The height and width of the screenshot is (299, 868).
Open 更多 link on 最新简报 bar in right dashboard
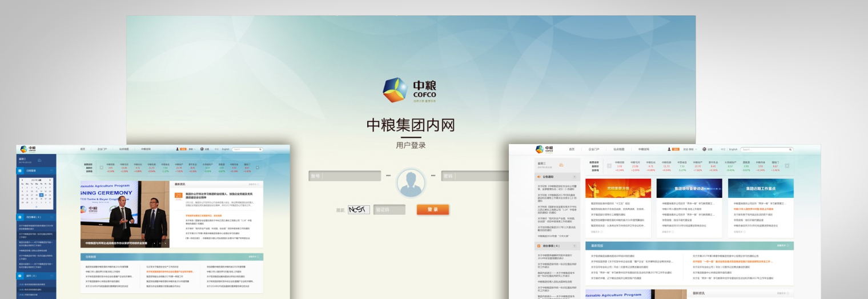pyautogui.click(x=783, y=245)
